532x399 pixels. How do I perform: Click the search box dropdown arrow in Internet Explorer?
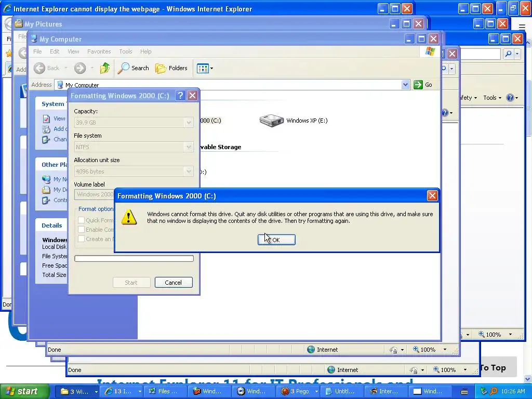click(517, 54)
